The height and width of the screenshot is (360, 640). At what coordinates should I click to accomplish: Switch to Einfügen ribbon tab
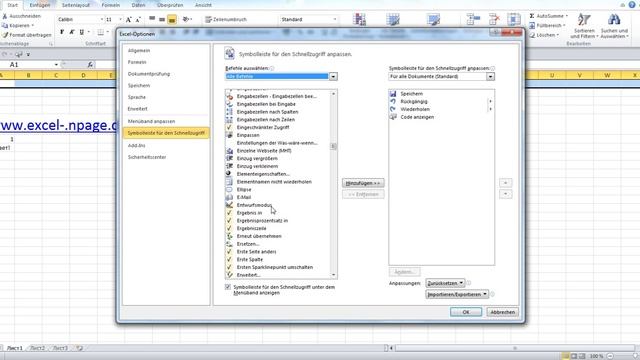[40, 5]
